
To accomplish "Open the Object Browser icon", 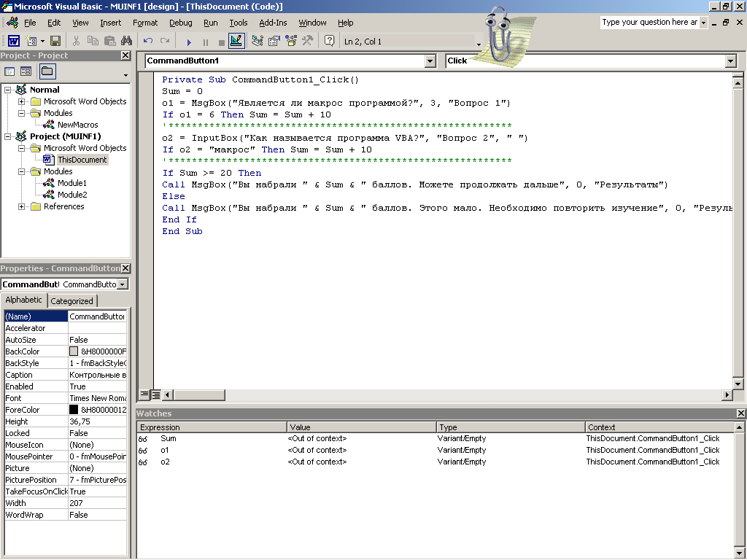I will point(291,41).
